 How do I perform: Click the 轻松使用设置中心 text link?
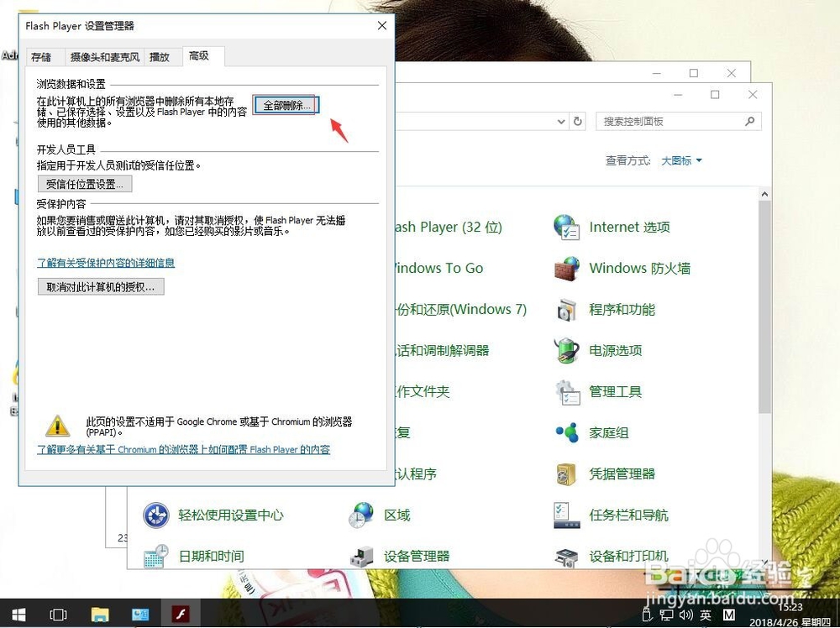click(230, 515)
